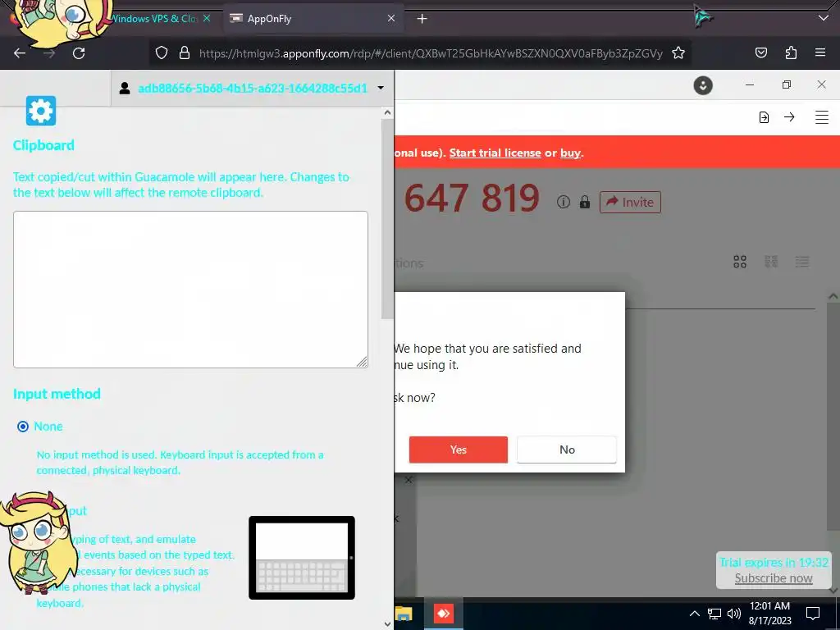This screenshot has width=840, height=630.
Task: Close the AppOnFly browser tab
Action: pyautogui.click(x=391, y=18)
